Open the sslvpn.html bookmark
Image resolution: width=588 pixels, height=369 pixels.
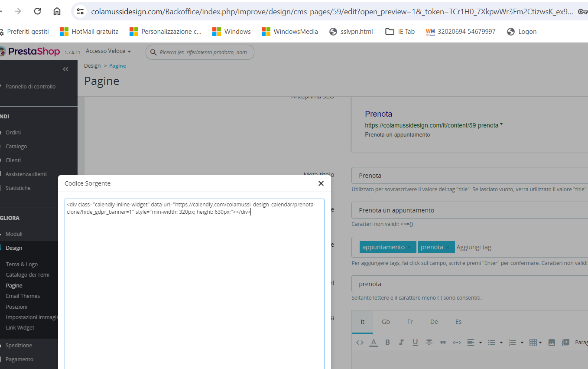(x=351, y=32)
